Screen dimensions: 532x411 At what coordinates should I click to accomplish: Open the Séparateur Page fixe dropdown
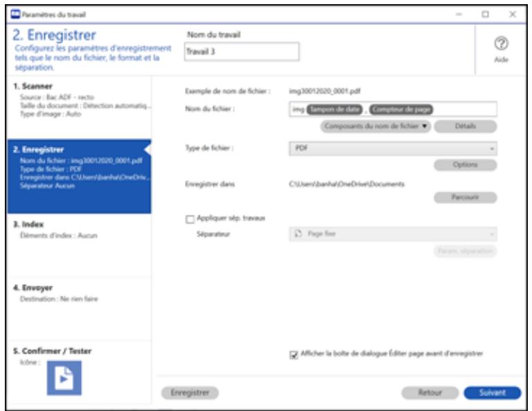(x=393, y=234)
